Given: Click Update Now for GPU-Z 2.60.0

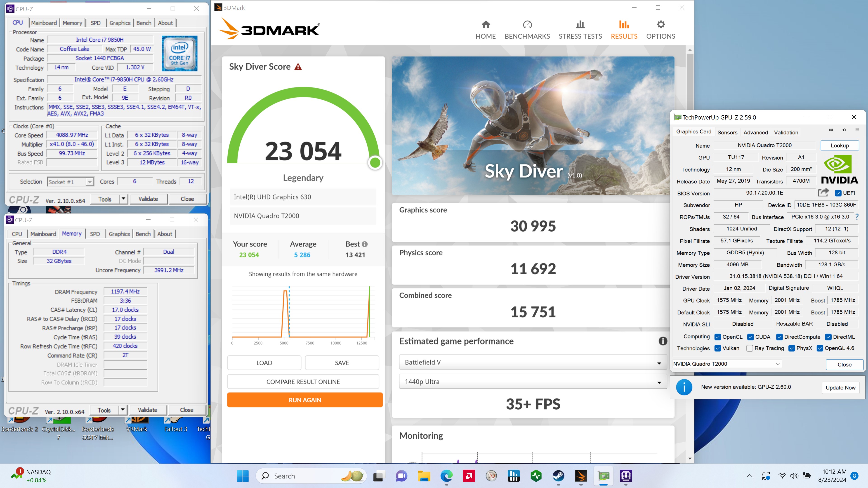Looking at the screenshot, I should (840, 387).
